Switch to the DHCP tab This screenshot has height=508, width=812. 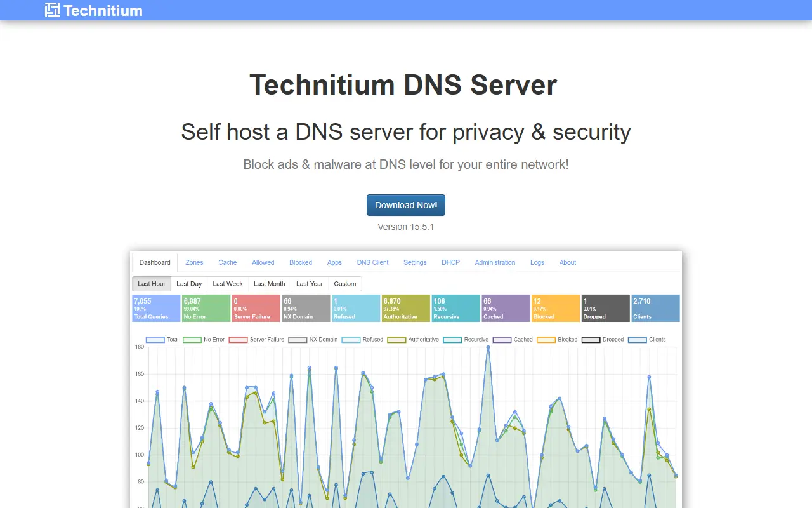pyautogui.click(x=450, y=262)
